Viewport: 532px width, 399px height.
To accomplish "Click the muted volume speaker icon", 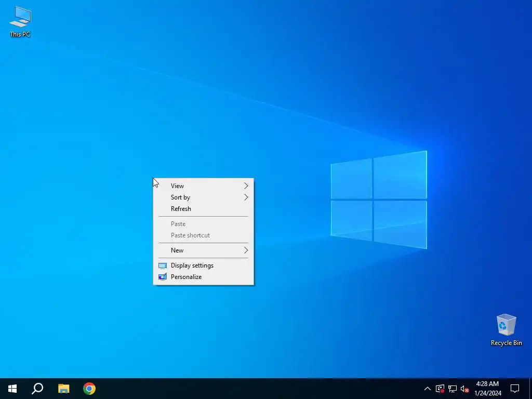I will pyautogui.click(x=464, y=389).
